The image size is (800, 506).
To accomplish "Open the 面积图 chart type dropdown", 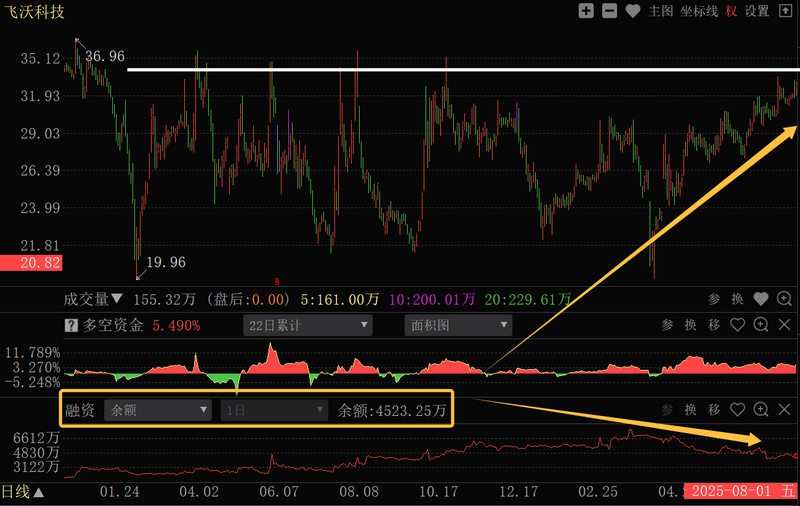I will (458, 325).
